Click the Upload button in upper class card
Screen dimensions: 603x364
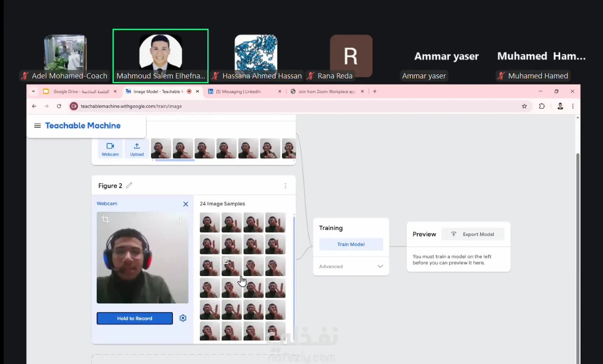click(137, 149)
